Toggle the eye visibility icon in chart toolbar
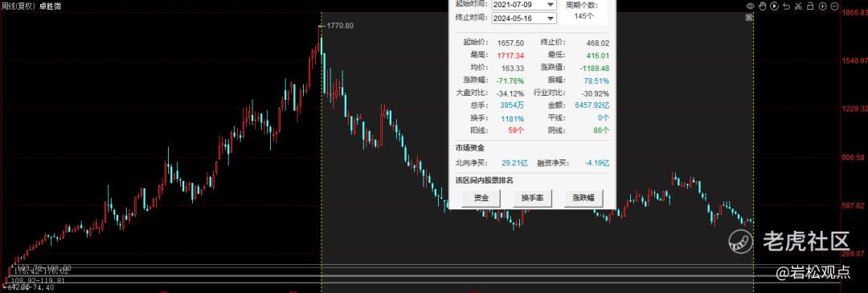868x293 pixels. click(751, 6)
